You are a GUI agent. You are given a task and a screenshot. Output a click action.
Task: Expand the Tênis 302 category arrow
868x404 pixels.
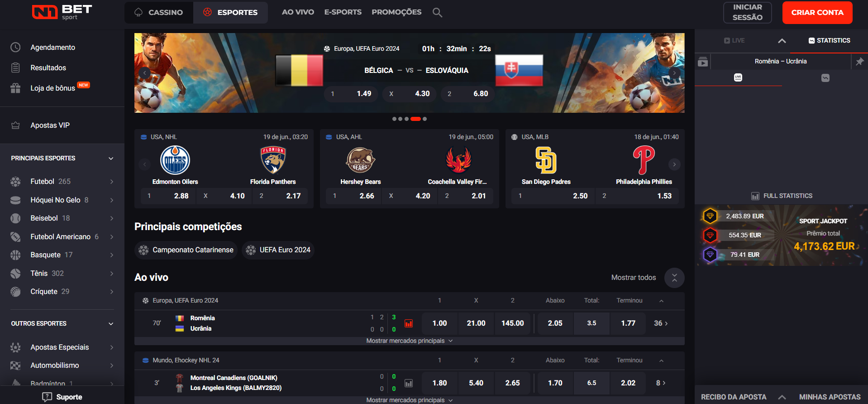click(x=112, y=273)
